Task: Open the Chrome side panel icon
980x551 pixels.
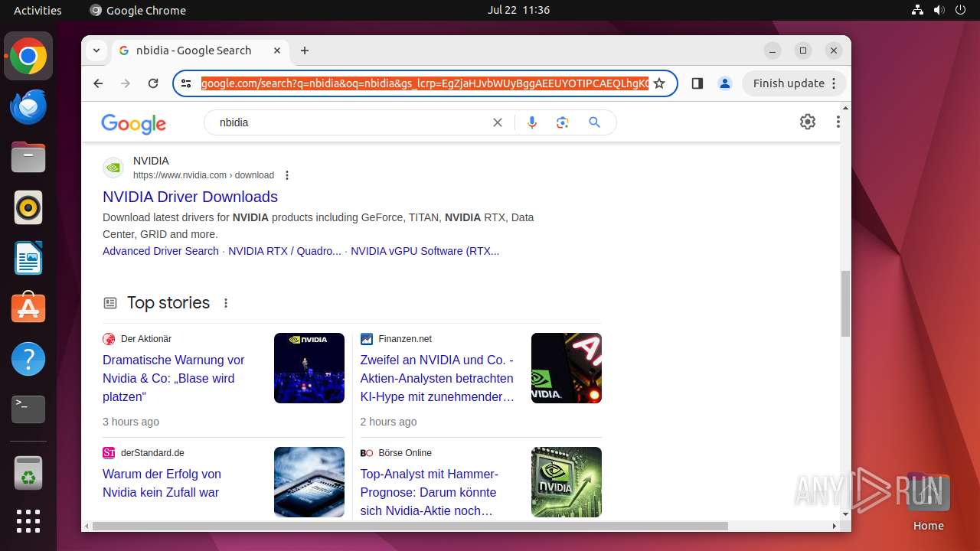Action: [697, 83]
